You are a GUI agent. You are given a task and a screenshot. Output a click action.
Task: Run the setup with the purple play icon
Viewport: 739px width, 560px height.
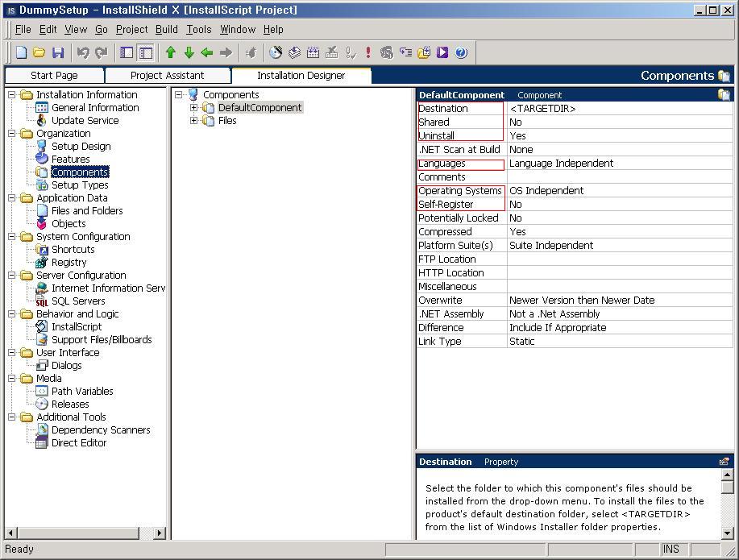point(442,52)
